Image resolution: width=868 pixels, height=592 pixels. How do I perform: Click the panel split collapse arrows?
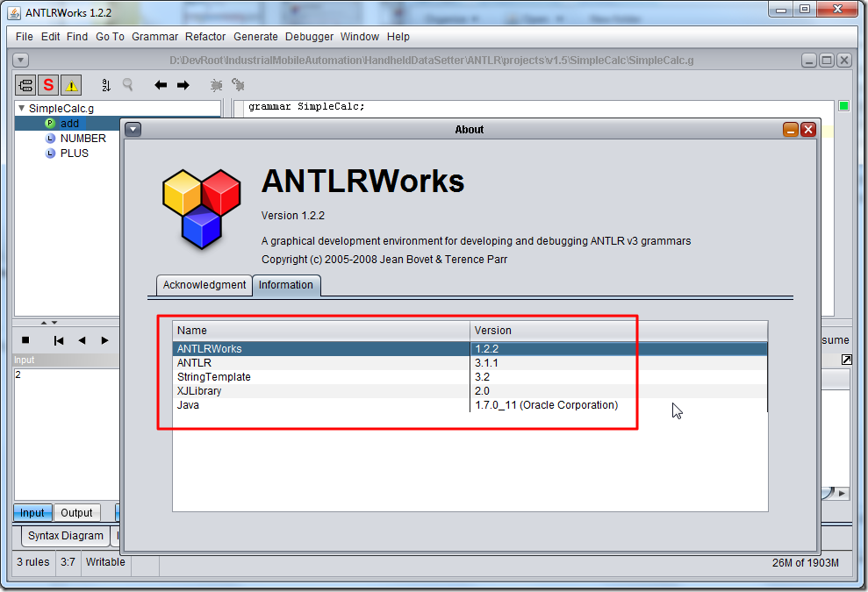[x=49, y=323]
